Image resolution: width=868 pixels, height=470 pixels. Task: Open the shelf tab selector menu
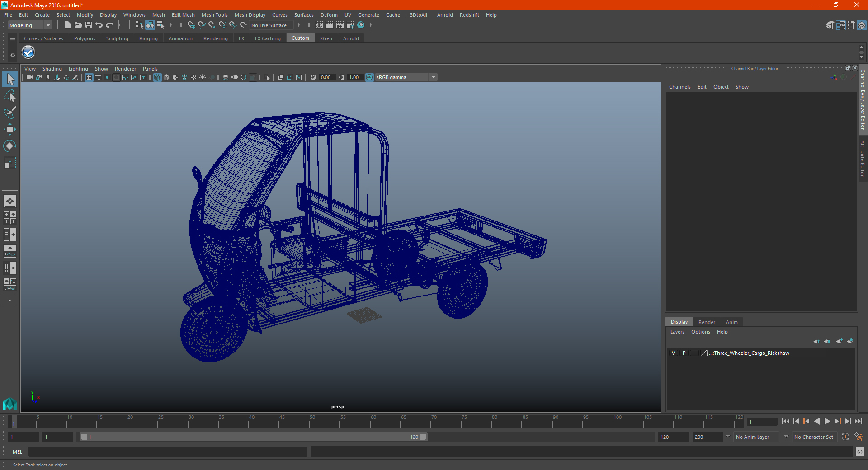(x=13, y=39)
